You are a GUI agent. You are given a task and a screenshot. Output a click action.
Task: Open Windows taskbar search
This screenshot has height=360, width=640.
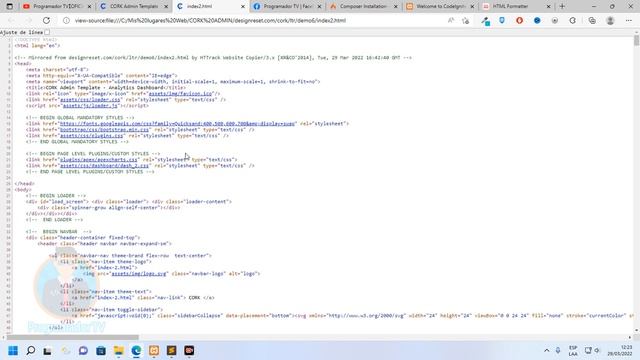[31, 351]
